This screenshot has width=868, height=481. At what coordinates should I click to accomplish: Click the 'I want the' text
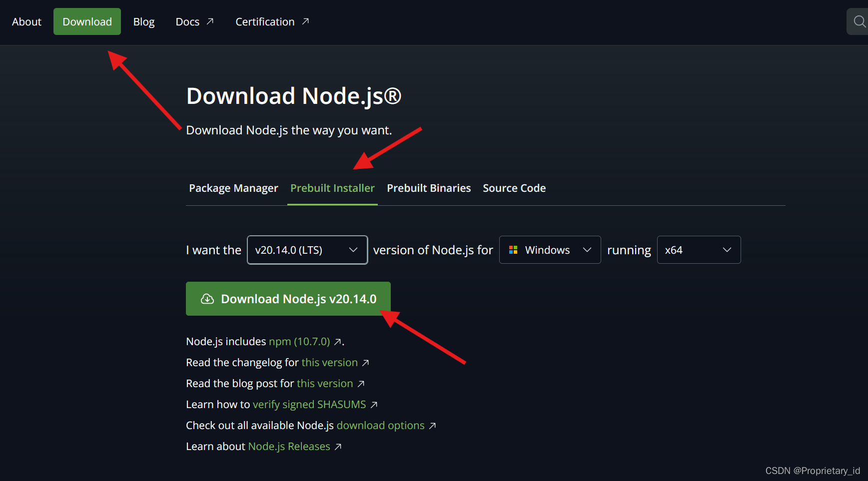[x=214, y=250]
